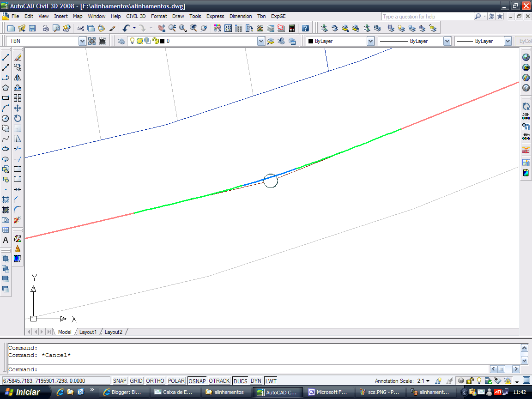The image size is (532, 399).
Task: Click the black layer color swatch
Action: [162, 41]
